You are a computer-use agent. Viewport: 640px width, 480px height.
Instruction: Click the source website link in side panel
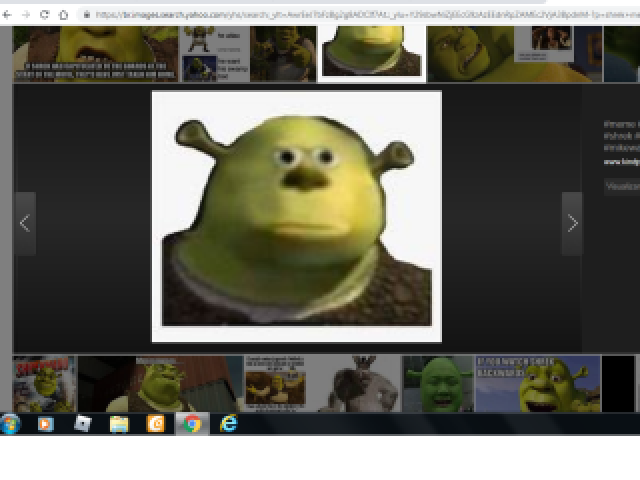click(x=621, y=162)
